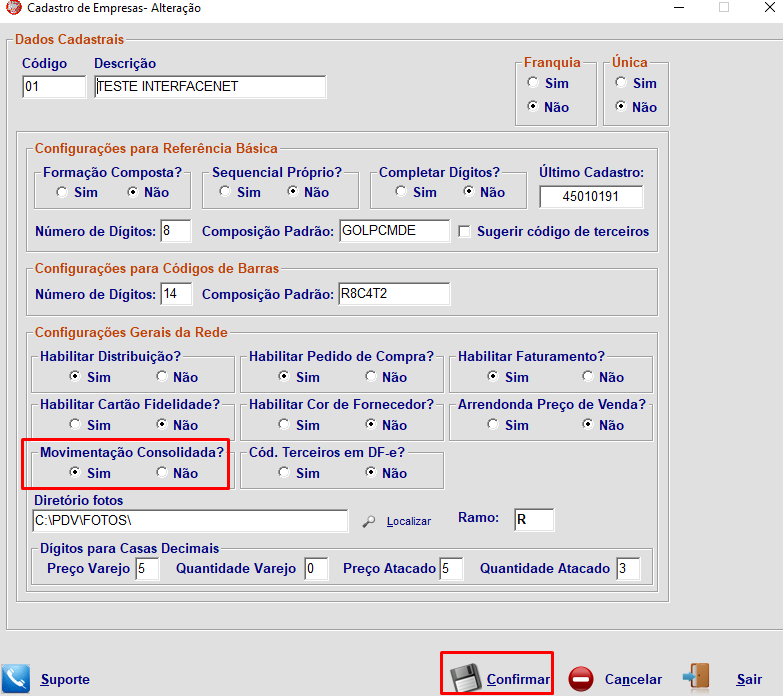Edit the Quantidade Atacado decimals field
This screenshot has width=783, height=696.
click(x=628, y=569)
